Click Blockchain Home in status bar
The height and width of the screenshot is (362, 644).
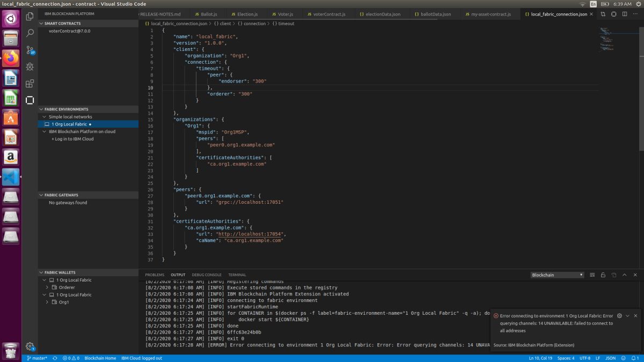tap(100, 358)
